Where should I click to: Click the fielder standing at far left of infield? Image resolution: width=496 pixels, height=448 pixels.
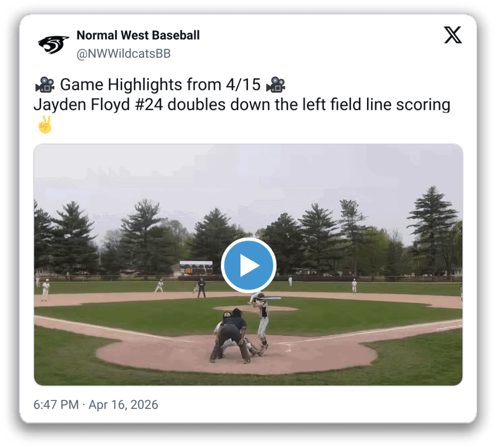[x=46, y=290]
